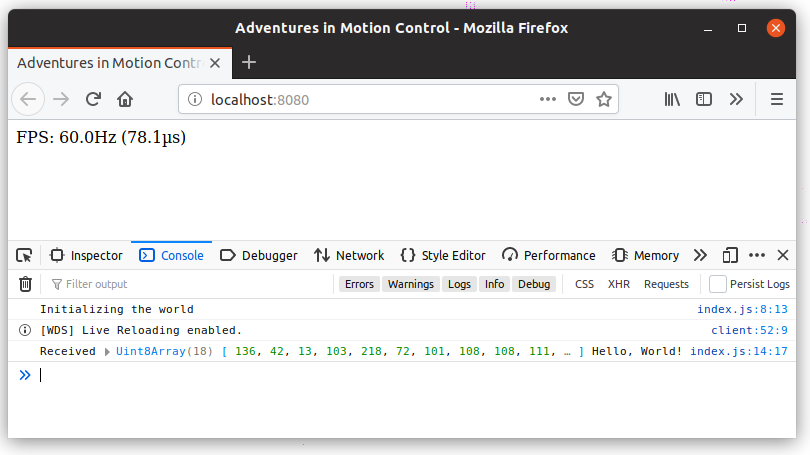Bookmark this page with the star
Screen dimensions: 810x455
[x=603, y=99]
